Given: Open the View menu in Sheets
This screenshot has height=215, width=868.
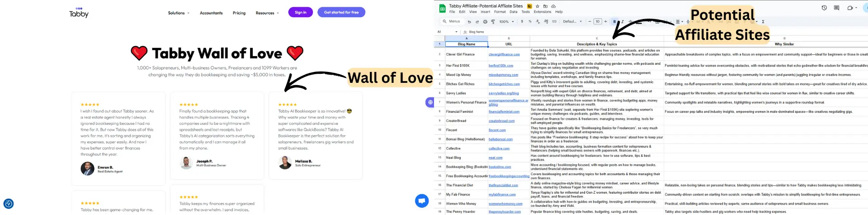Looking at the screenshot, I should tap(473, 12).
